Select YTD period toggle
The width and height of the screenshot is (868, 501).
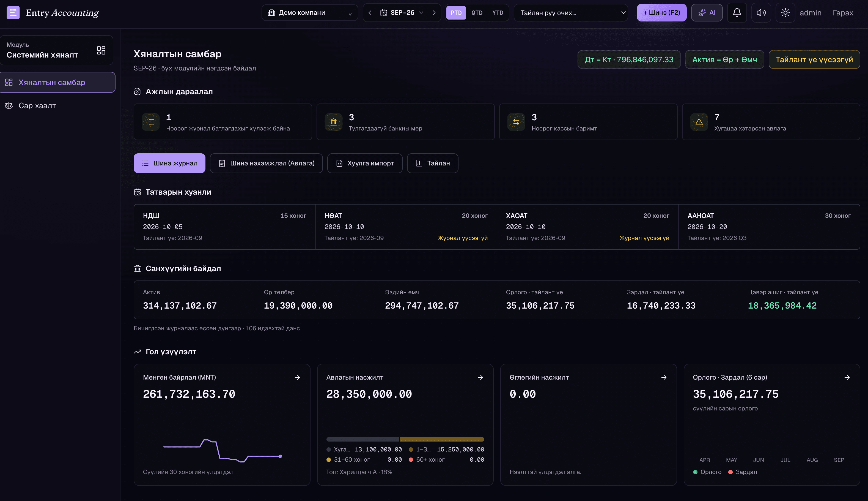point(498,13)
